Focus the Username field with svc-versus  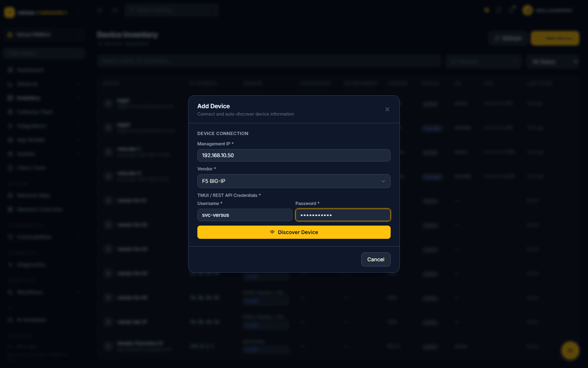245,215
